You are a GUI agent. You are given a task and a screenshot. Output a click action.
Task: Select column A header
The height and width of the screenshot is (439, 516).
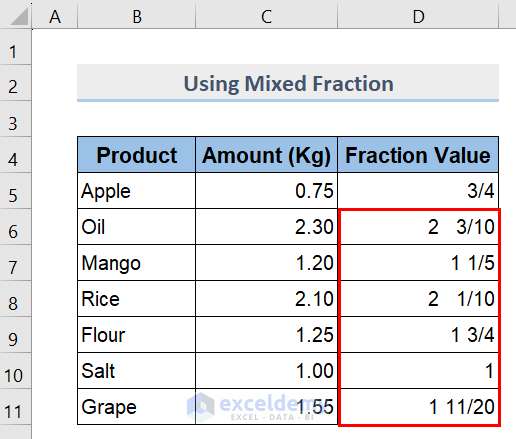click(x=55, y=15)
